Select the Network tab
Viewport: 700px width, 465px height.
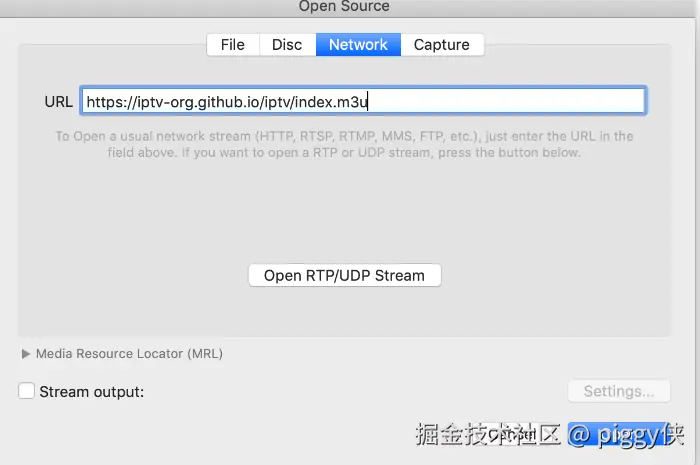tap(358, 45)
